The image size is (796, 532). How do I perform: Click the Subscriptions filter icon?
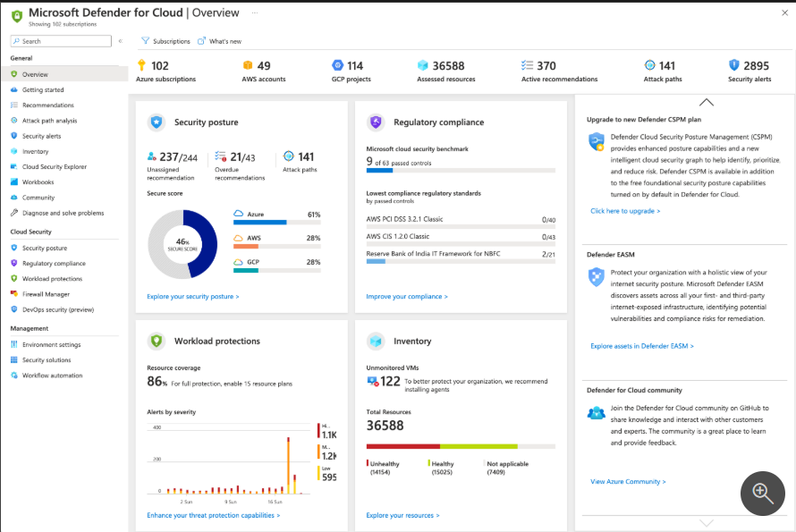click(146, 41)
